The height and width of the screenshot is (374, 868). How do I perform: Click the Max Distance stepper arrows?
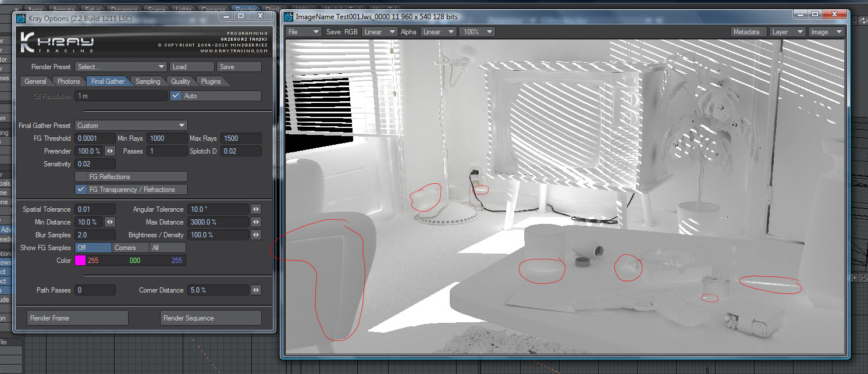pos(255,222)
